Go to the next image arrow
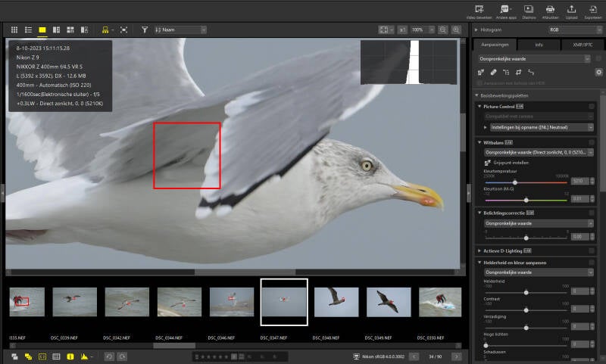Viewport: 606px width, 364px height. pyautogui.click(x=457, y=356)
